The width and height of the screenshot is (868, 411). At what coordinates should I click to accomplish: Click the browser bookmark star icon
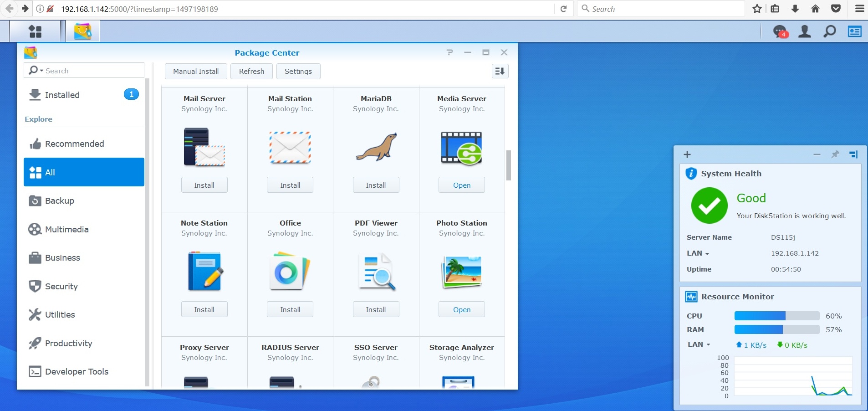click(x=757, y=9)
